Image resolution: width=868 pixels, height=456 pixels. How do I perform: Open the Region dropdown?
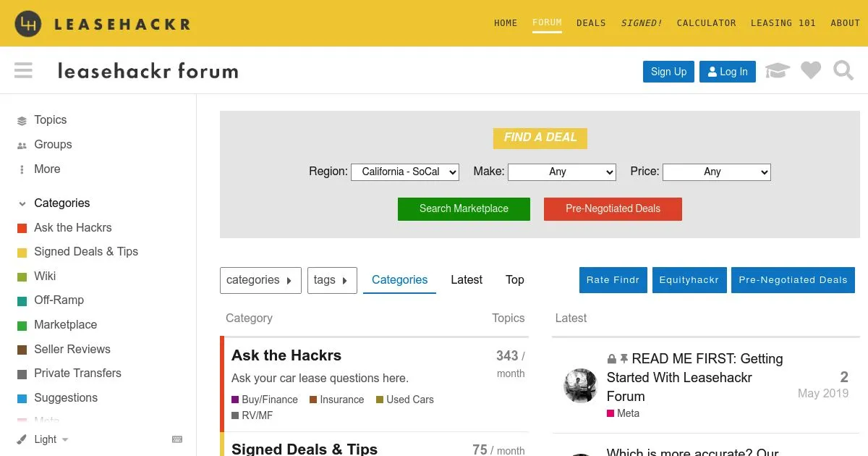(405, 172)
